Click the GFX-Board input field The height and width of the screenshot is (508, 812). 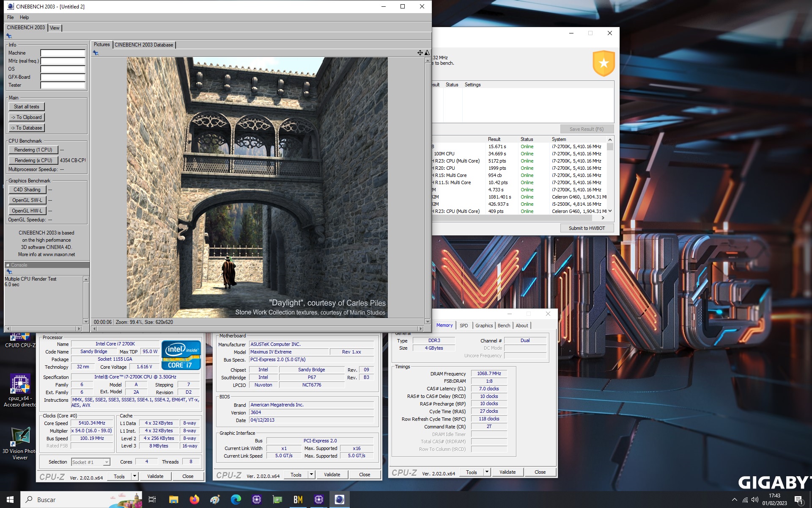pyautogui.click(x=63, y=77)
